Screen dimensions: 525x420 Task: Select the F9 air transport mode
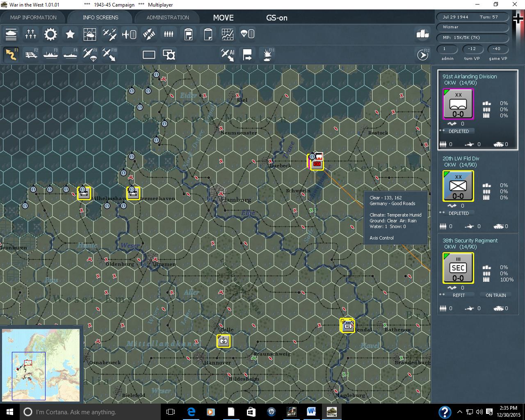click(x=90, y=55)
